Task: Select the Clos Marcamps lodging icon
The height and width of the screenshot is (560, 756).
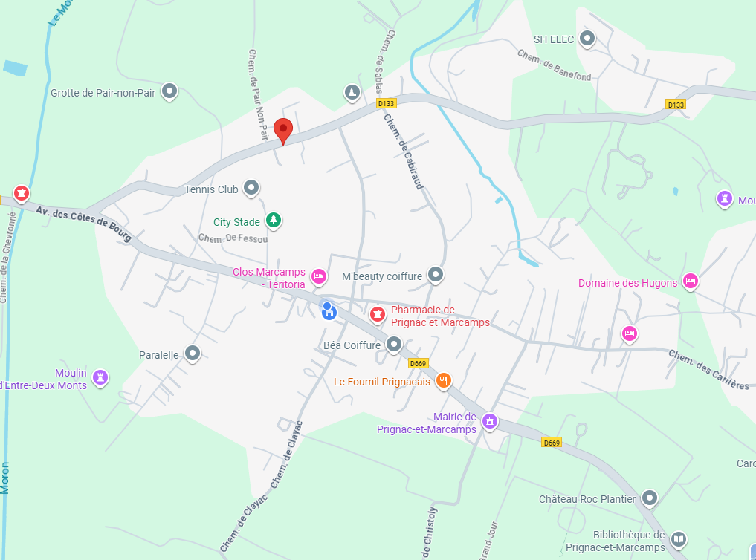Action: click(318, 277)
